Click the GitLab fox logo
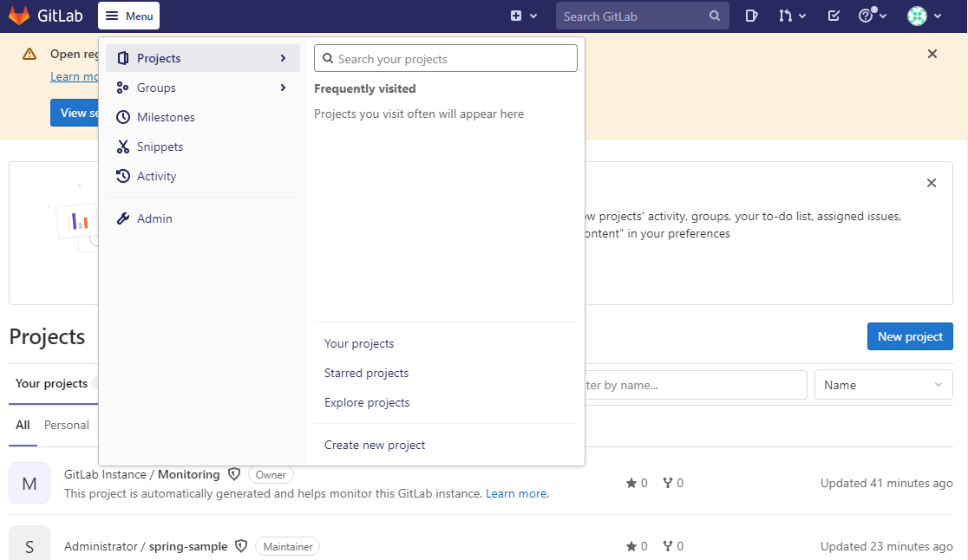The image size is (968, 560). [x=19, y=16]
